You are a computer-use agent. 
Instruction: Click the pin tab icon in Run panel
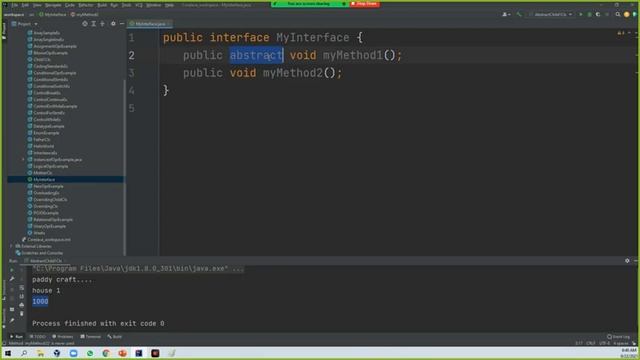click(x=12, y=321)
